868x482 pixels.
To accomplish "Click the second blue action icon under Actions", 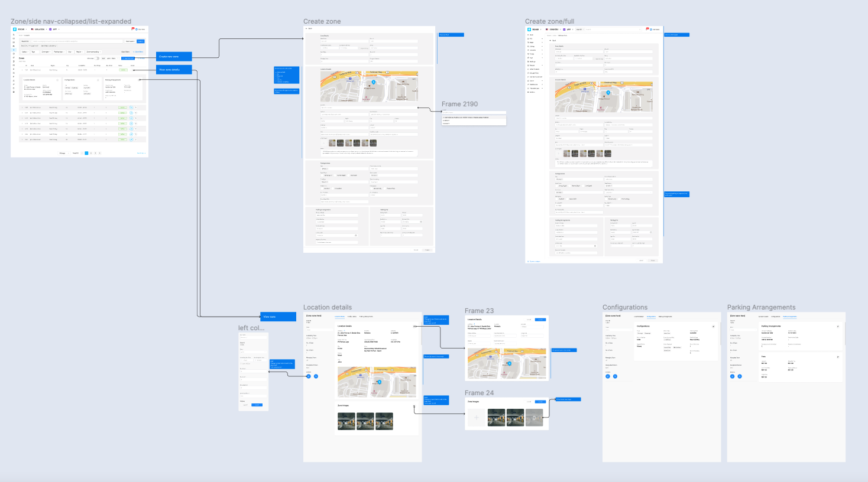I will tap(316, 376).
